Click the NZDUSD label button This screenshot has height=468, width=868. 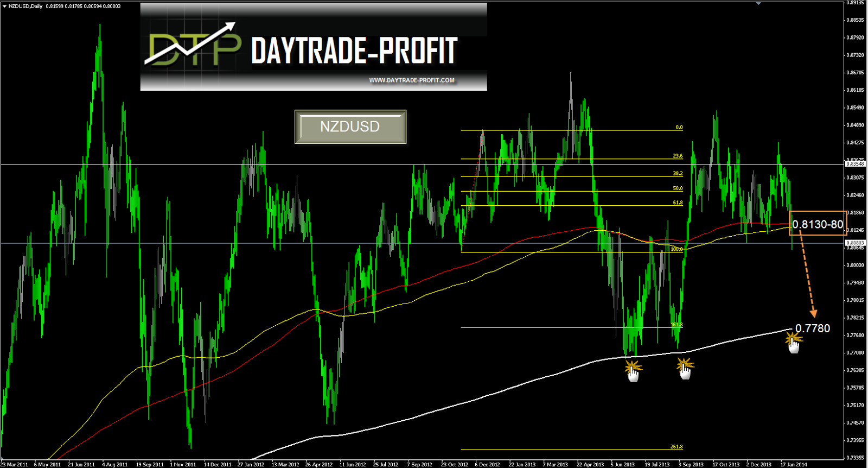(350, 127)
